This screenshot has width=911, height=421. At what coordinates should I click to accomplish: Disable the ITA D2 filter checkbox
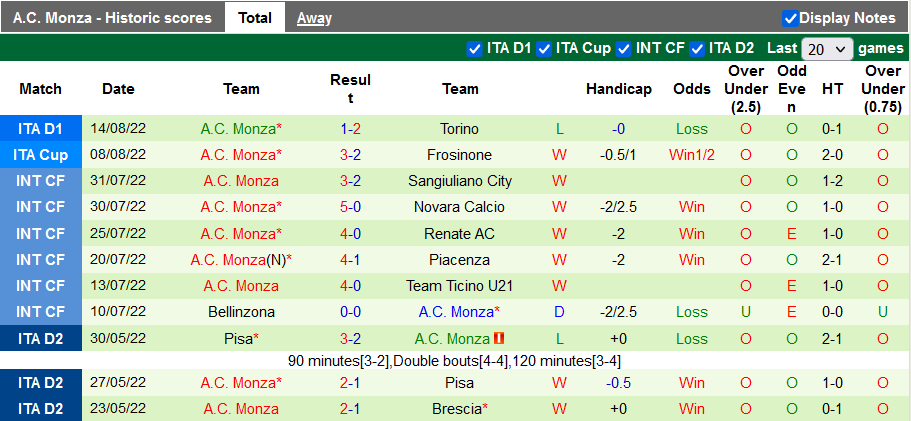point(697,48)
